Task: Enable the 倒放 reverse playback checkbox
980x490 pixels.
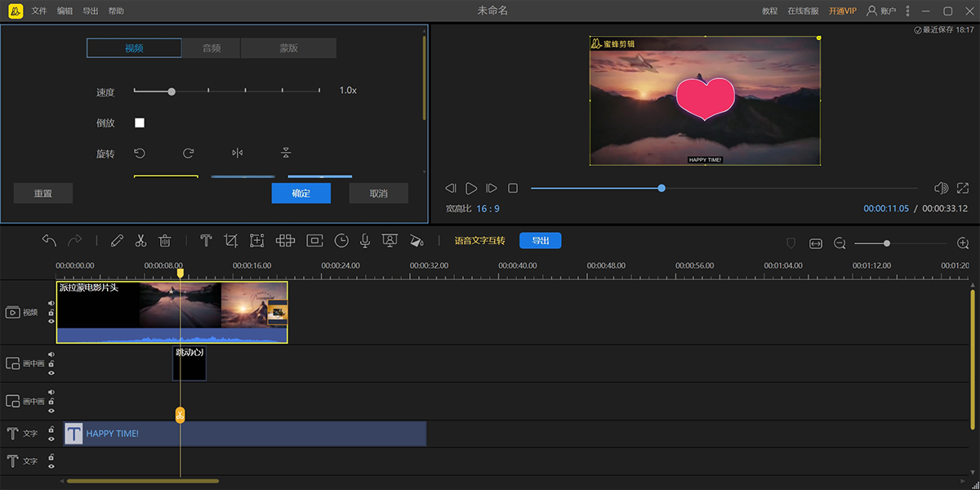Action: 140,122
